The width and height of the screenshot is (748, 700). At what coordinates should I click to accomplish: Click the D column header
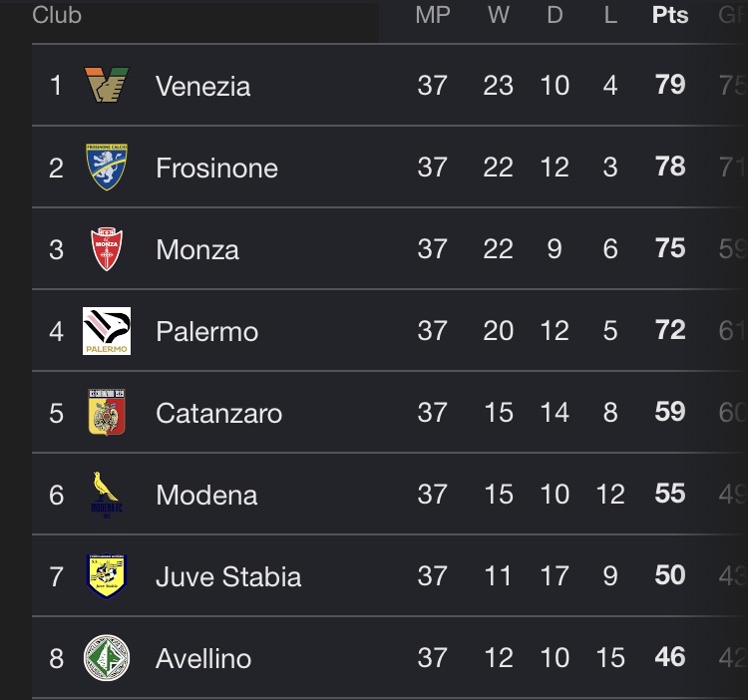(x=555, y=15)
